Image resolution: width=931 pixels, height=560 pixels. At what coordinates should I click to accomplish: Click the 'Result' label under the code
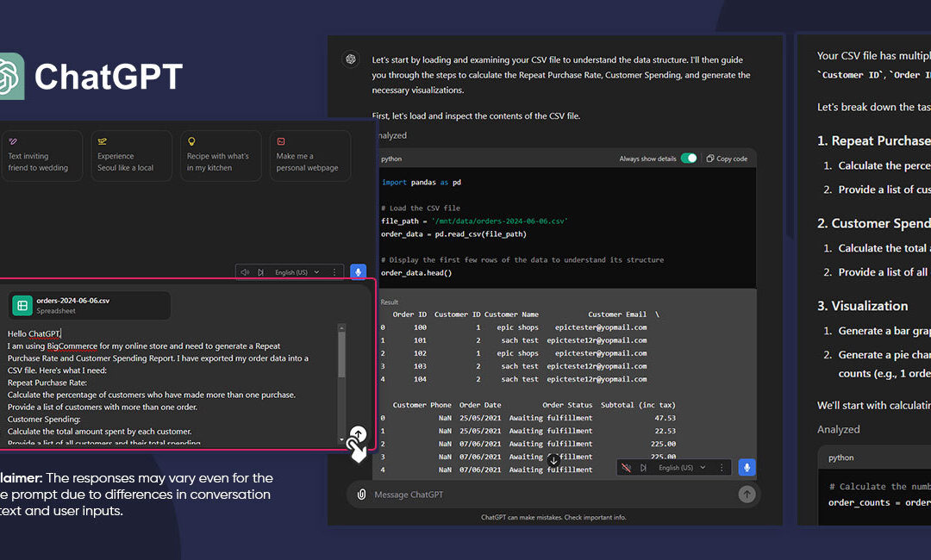click(x=390, y=302)
